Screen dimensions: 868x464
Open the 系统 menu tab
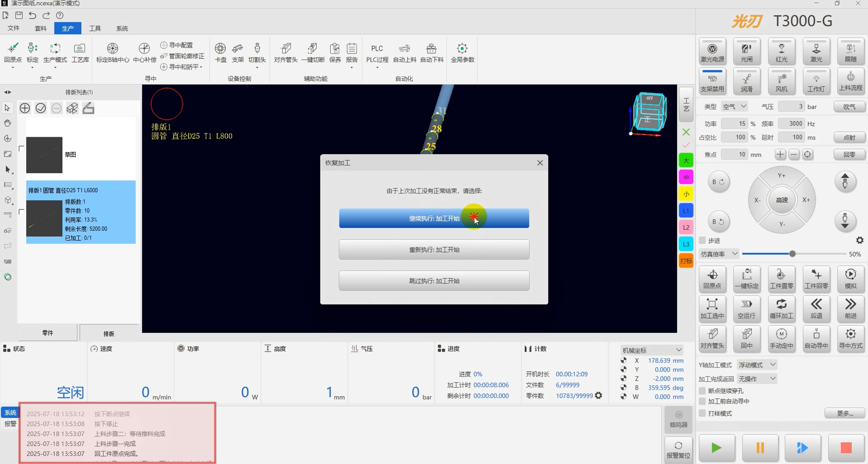[x=122, y=28]
